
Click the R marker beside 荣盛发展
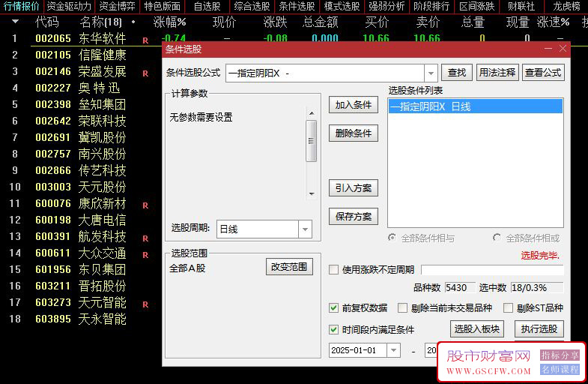tap(145, 73)
